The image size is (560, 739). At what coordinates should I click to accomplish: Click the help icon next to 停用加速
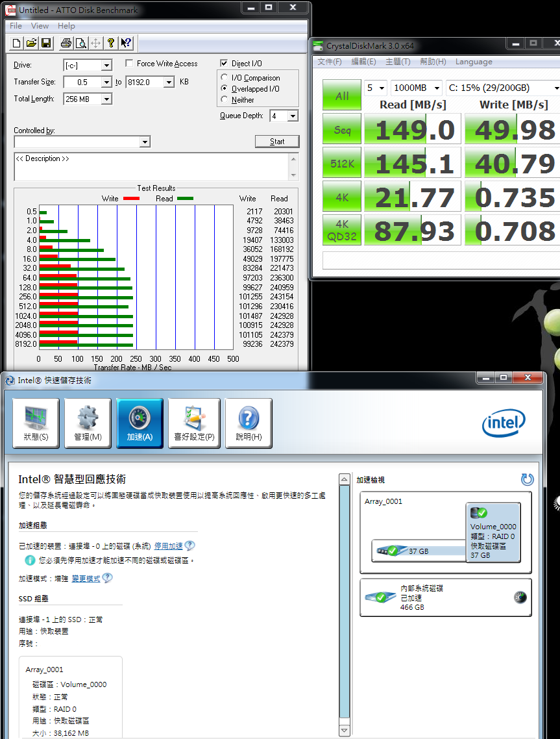190,545
